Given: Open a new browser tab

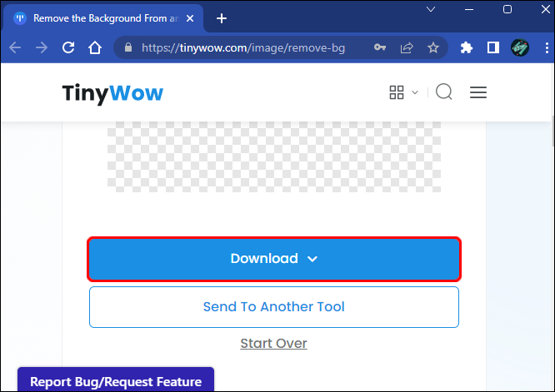Looking at the screenshot, I should pos(222,18).
